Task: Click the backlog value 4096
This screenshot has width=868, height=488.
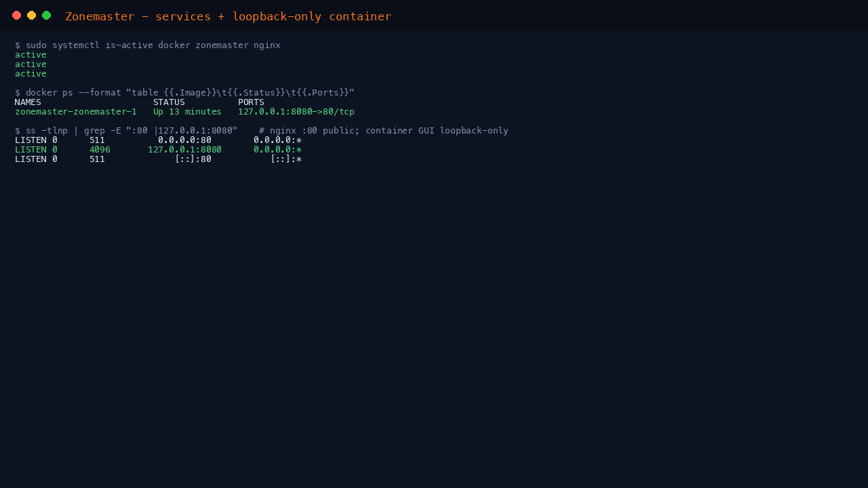Action: pyautogui.click(x=100, y=150)
